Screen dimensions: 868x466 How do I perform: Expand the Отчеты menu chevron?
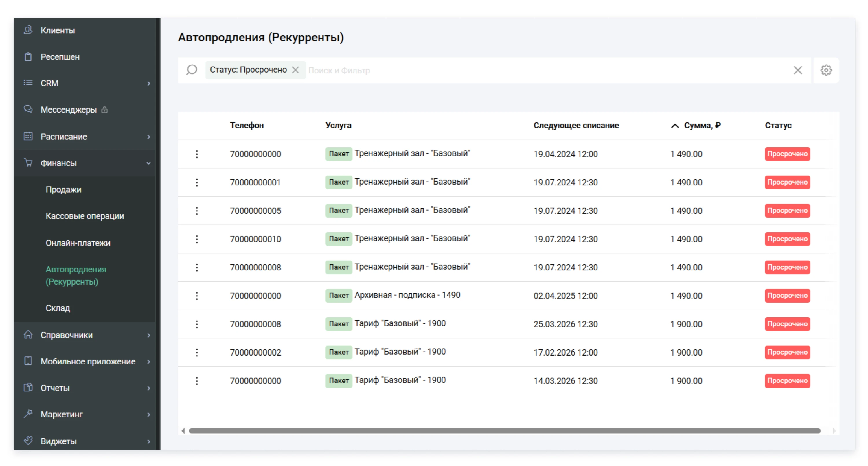(x=149, y=388)
